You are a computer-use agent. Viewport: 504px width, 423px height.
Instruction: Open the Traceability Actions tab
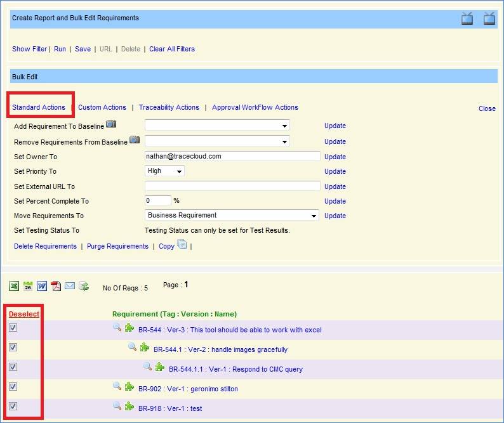point(169,108)
